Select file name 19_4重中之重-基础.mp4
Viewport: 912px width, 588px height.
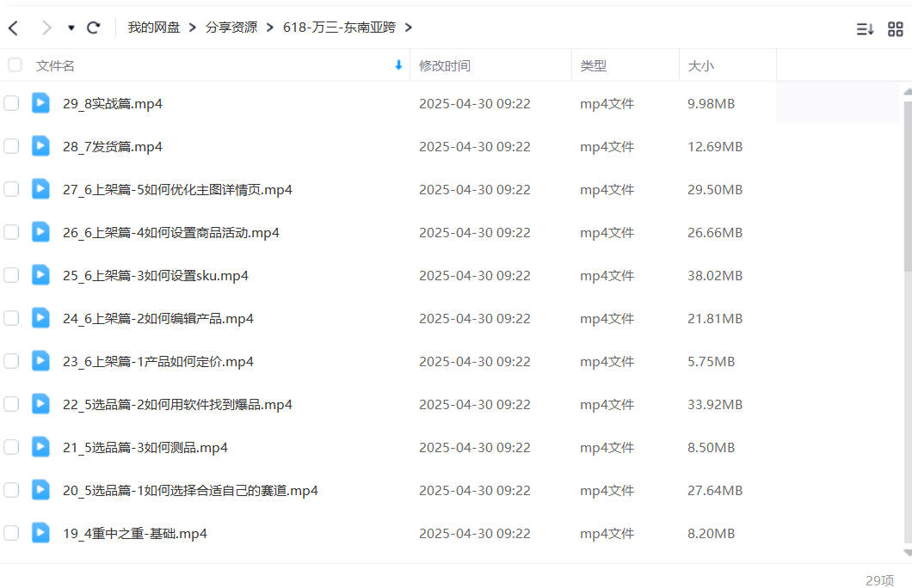(x=135, y=534)
